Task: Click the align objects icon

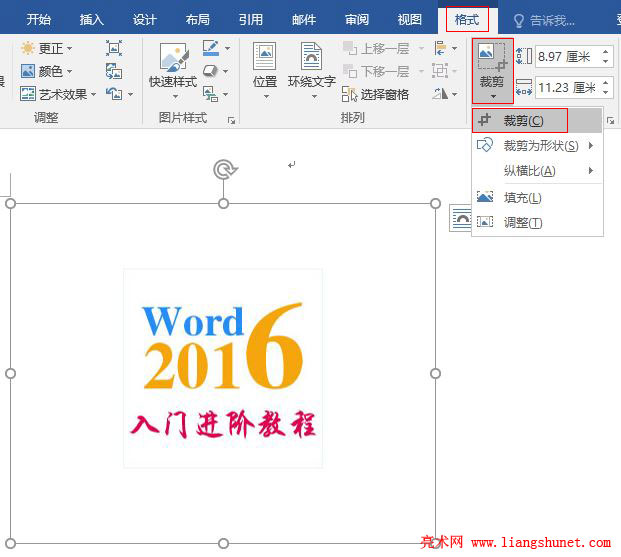Action: tap(440, 48)
